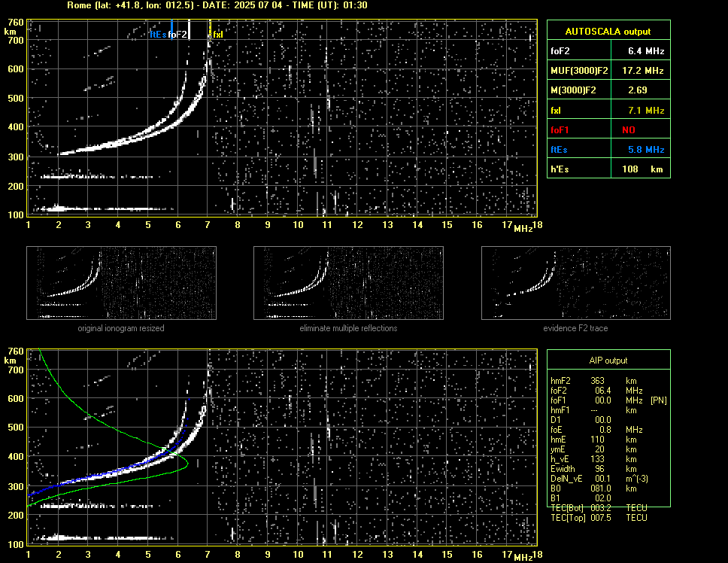The image size is (728, 563).
Task: Click the white foF2 marker on top ionogram
Action: (x=189, y=29)
